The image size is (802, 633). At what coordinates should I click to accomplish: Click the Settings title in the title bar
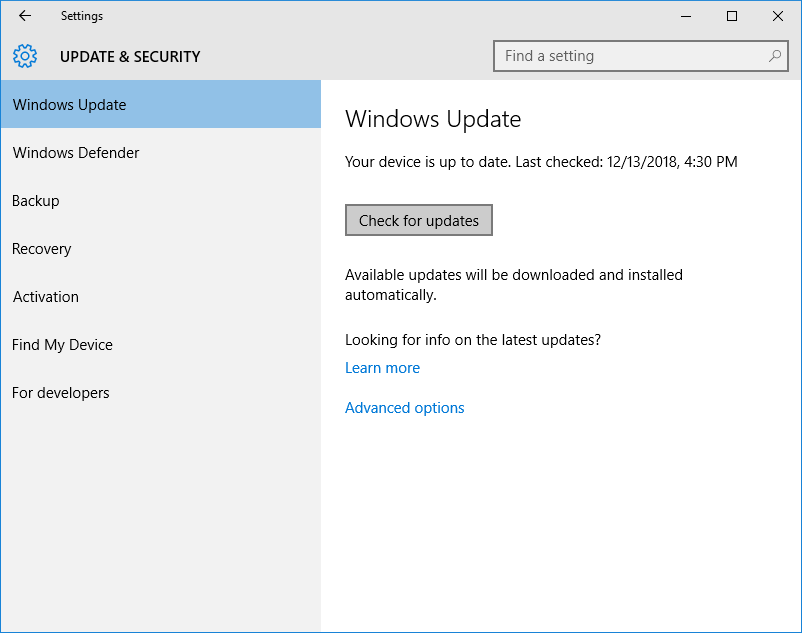click(x=82, y=15)
